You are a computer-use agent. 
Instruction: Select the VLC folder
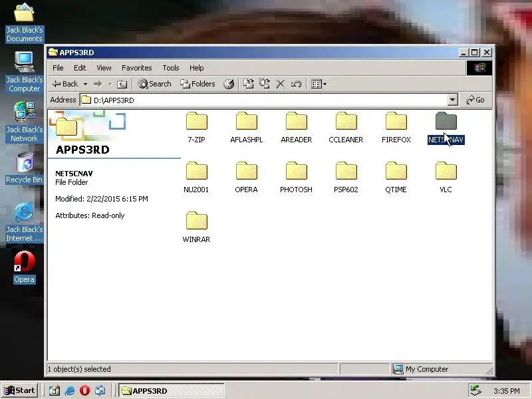446,177
